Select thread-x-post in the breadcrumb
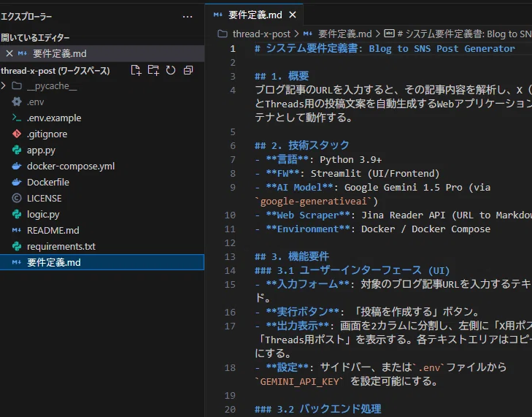Image resolution: width=532 pixels, height=417 pixels. (261, 34)
